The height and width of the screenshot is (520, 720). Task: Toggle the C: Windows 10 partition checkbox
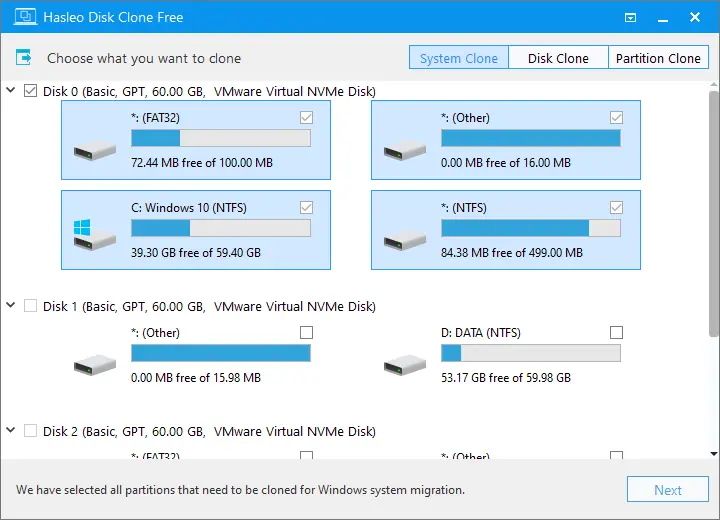tap(306, 208)
